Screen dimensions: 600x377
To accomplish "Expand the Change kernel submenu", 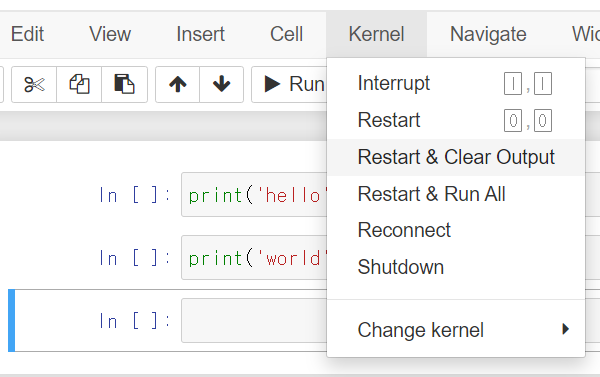I will (x=456, y=330).
